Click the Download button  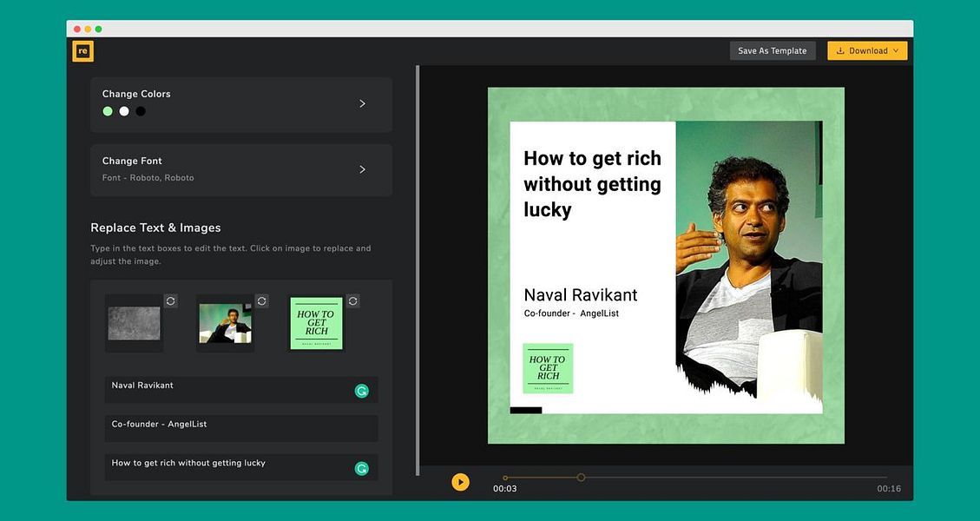(x=867, y=50)
